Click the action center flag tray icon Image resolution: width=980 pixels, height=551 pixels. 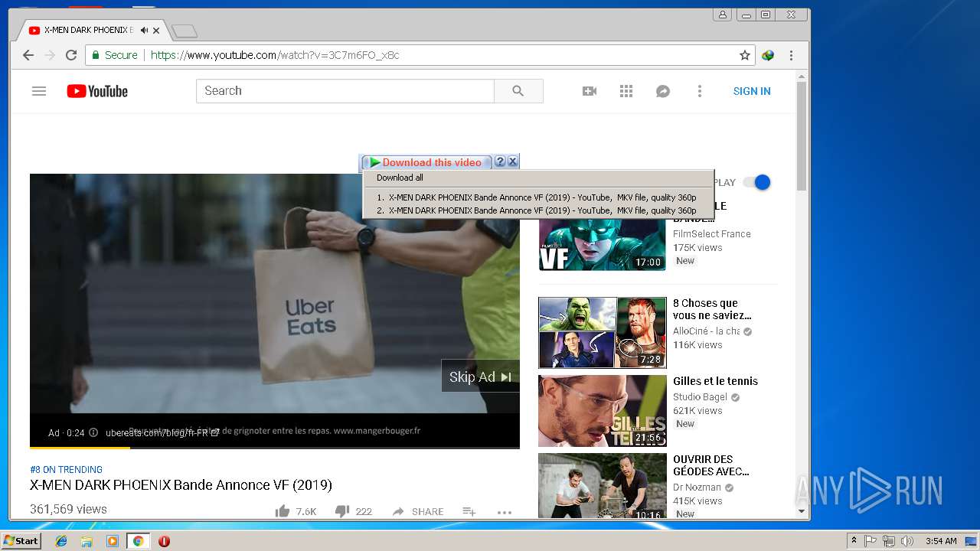click(x=871, y=541)
